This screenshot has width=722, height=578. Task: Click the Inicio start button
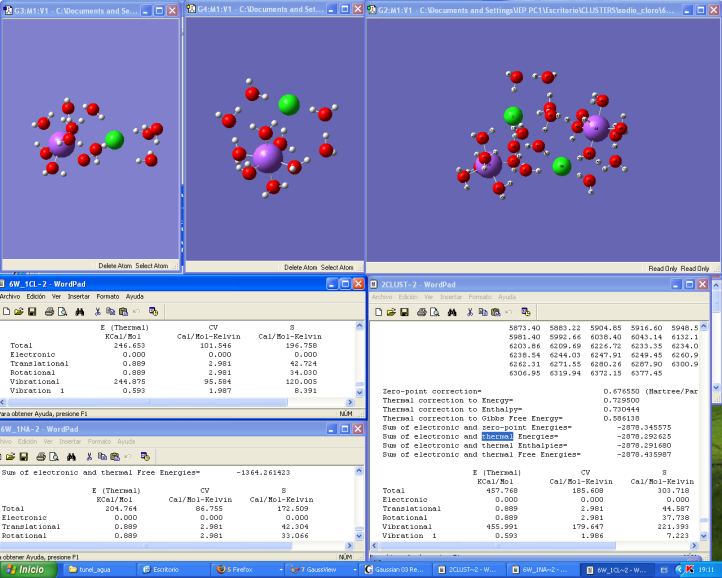click(x=27, y=569)
